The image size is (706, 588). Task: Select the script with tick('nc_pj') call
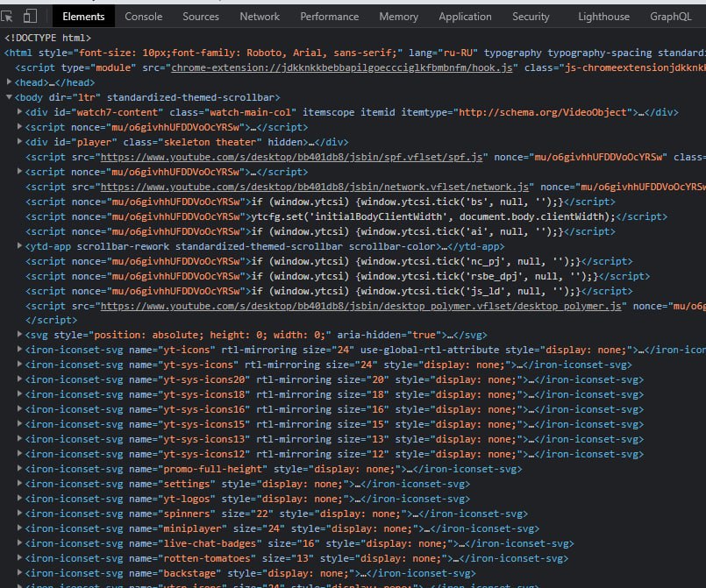[x=329, y=261]
